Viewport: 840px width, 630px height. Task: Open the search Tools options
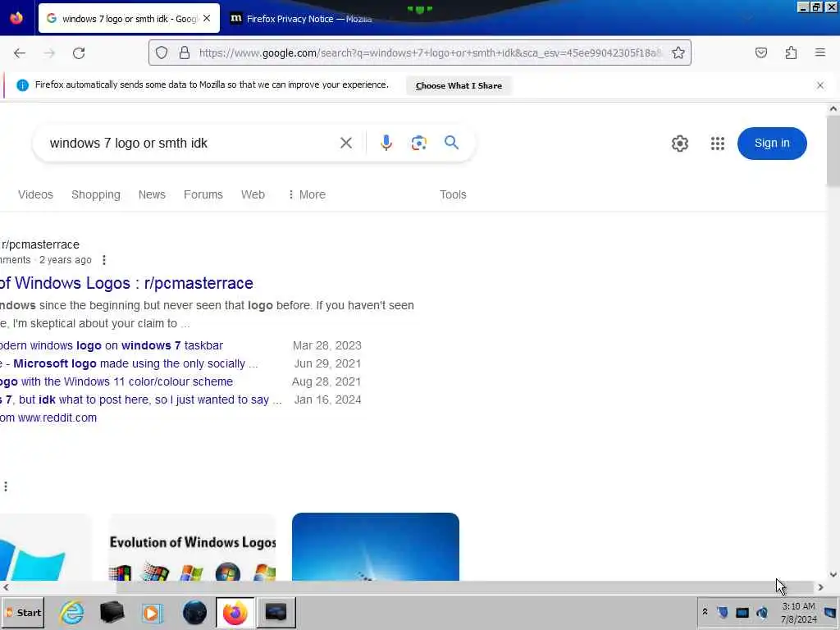pos(453,194)
